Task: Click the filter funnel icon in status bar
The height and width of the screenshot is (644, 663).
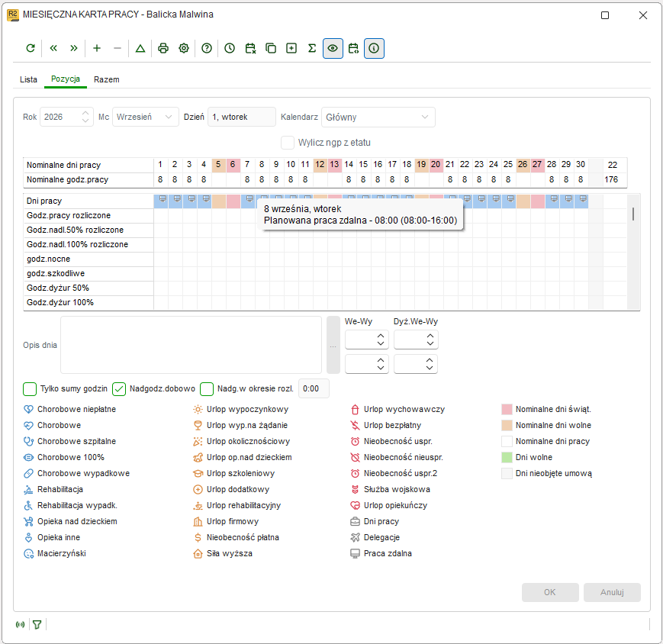Action: point(37,625)
